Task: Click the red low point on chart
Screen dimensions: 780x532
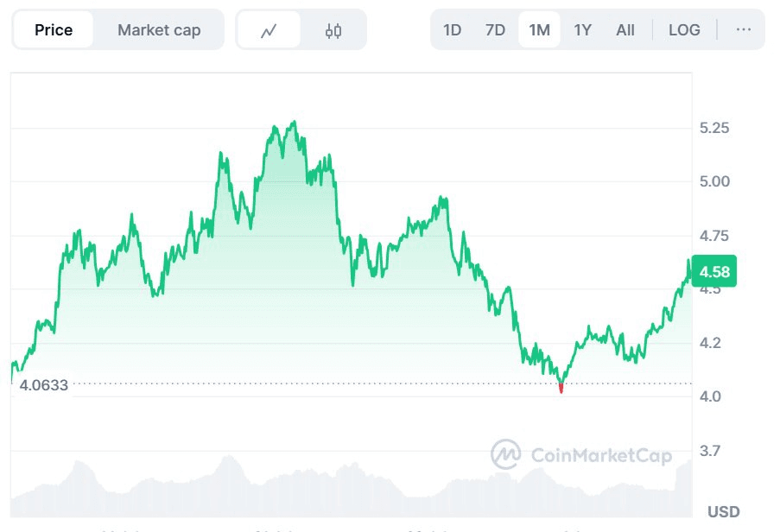Action: click(561, 389)
